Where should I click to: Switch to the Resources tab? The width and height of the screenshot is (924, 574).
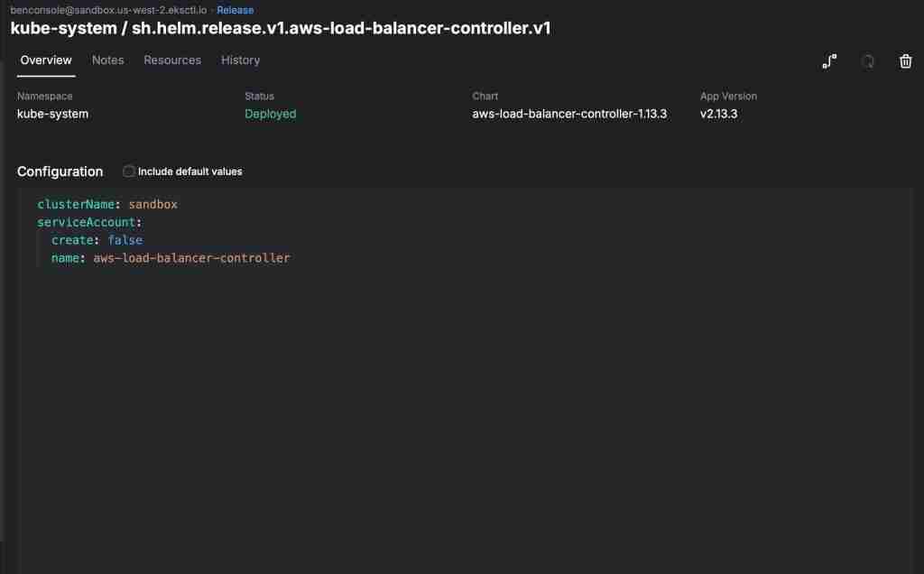point(172,60)
